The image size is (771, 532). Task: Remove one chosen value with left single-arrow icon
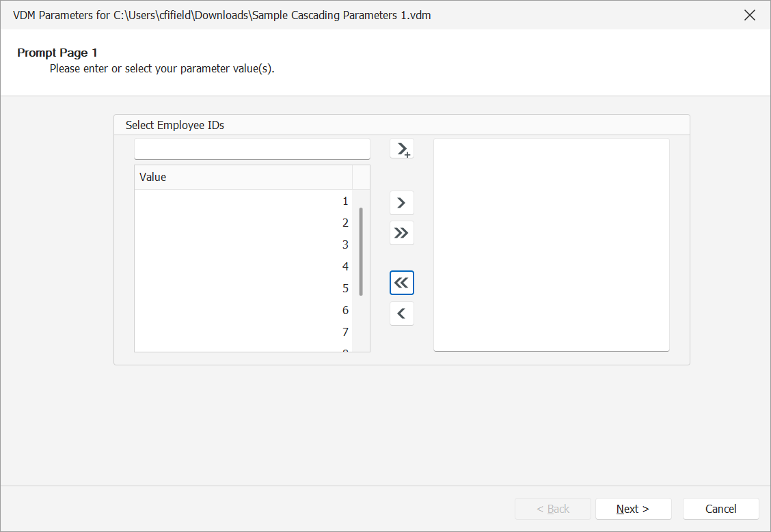tap(401, 313)
